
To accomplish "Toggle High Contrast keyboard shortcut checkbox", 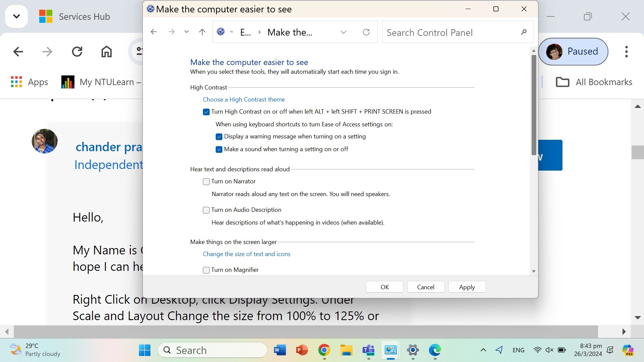I will 206,111.
